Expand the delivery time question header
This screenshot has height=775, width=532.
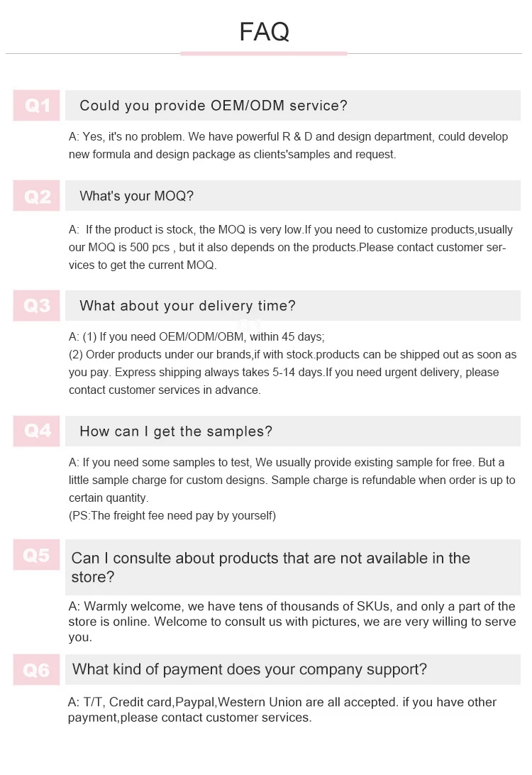pyautogui.click(x=293, y=305)
